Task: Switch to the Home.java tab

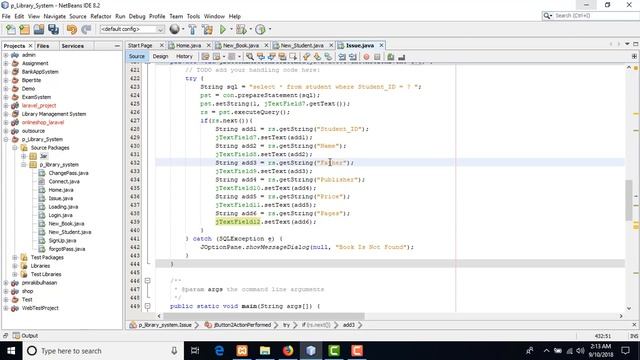Action: coord(189,45)
